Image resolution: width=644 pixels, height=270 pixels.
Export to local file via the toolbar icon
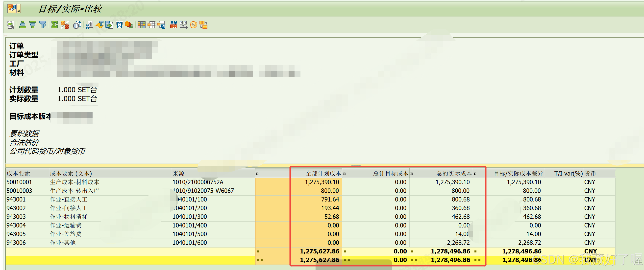point(109,25)
